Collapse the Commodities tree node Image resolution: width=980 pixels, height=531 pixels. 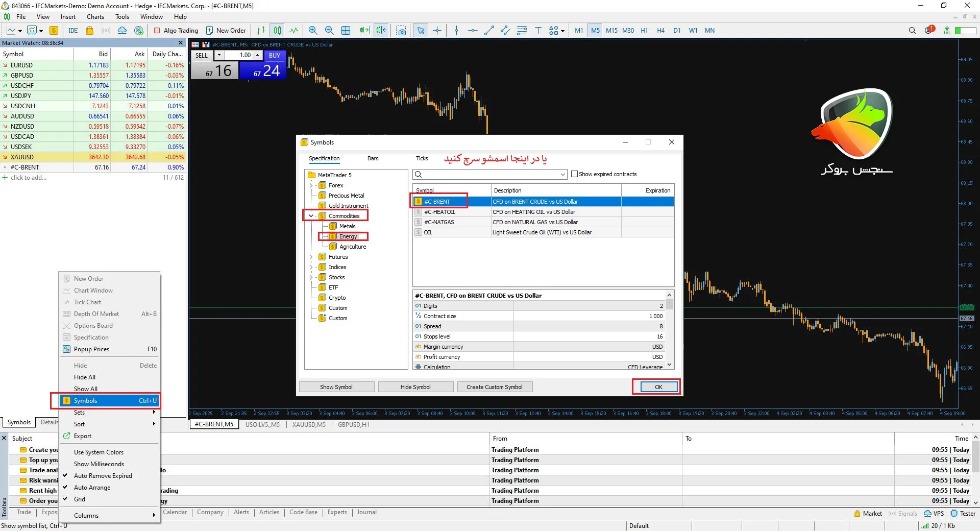(311, 216)
